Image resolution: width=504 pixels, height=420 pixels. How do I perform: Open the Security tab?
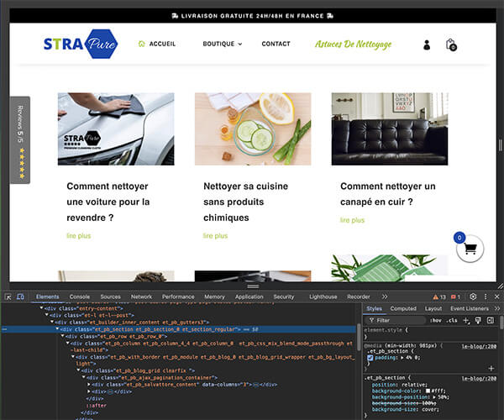tap(284, 297)
